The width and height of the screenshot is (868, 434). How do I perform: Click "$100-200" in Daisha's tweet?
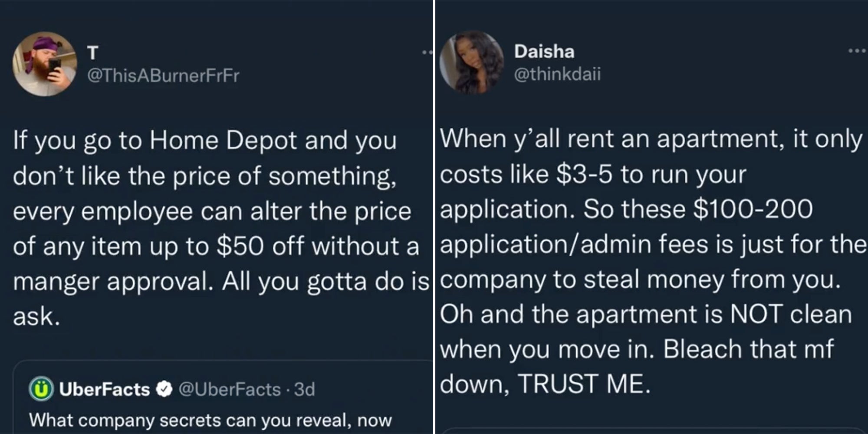pos(753,209)
